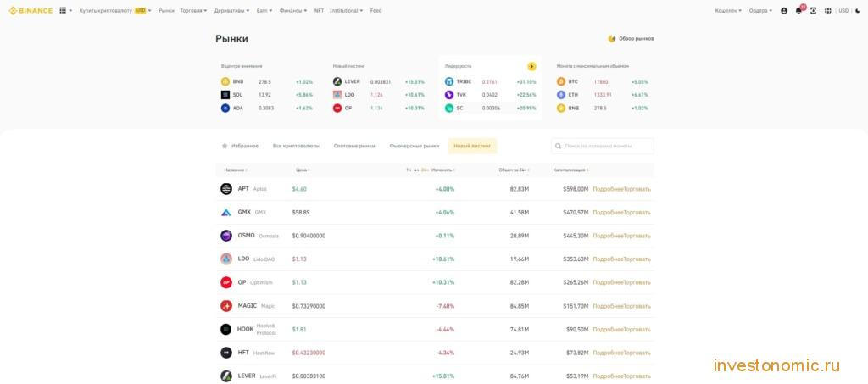Viewport: 868px width, 384px height.
Task: Sort table by Название column
Action: tap(236, 170)
